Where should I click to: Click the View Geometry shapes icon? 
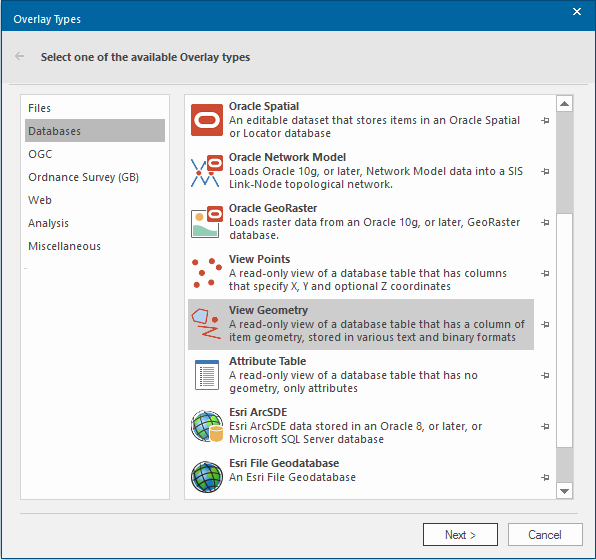pyautogui.click(x=206, y=324)
